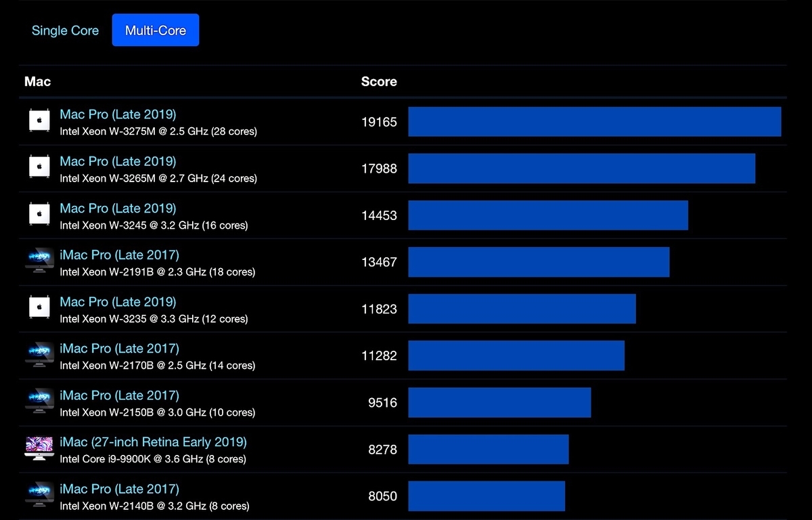Click text Intel Xeon W-2191B @ 2.3 GHz
This screenshot has width=812, height=520.
pos(133,272)
